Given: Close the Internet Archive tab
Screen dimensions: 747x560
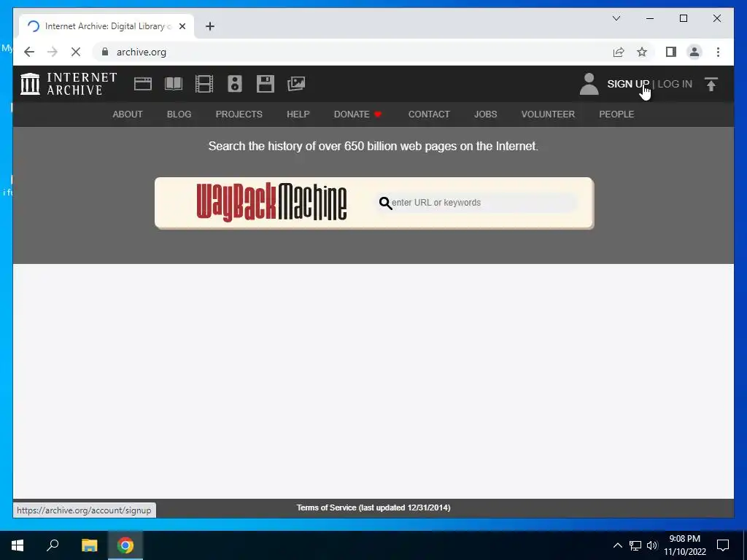Looking at the screenshot, I should [x=182, y=26].
